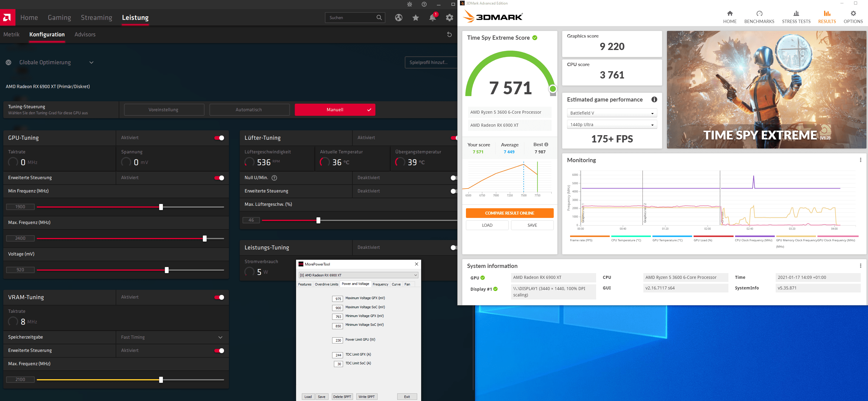
Task: Open the AMD notifications bell
Action: click(x=433, y=18)
